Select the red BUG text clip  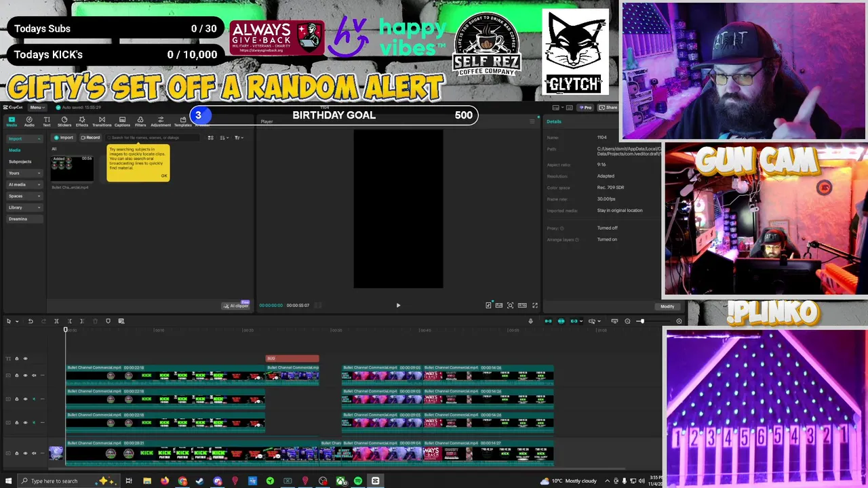click(x=292, y=359)
